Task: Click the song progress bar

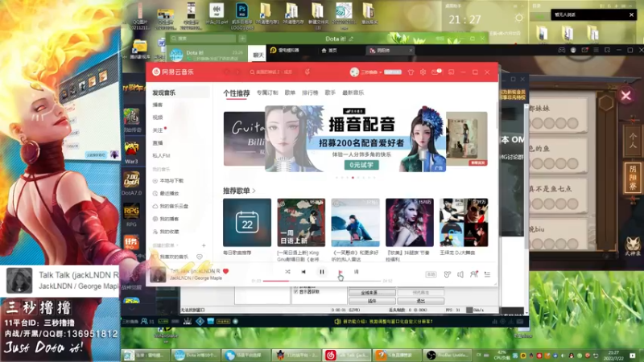Action: tap(322, 281)
